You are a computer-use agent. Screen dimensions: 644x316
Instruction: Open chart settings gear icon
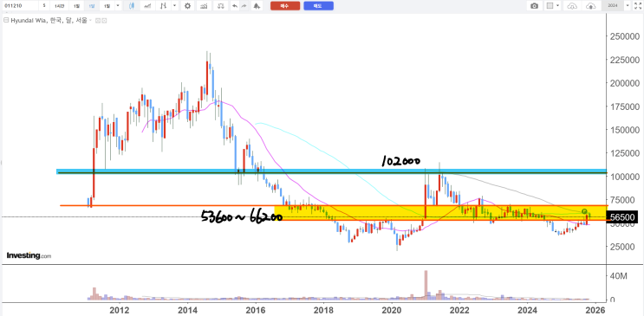click(x=188, y=6)
